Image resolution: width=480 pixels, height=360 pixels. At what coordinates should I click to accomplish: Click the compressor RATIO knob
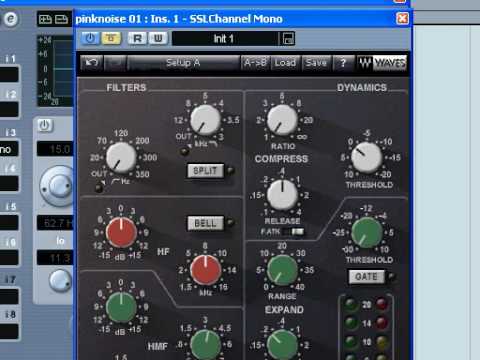pos(282,120)
